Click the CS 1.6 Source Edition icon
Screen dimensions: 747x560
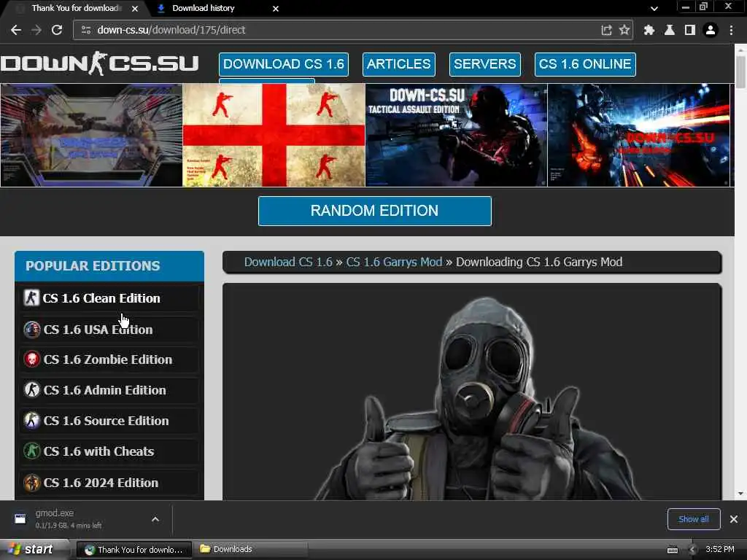32,421
